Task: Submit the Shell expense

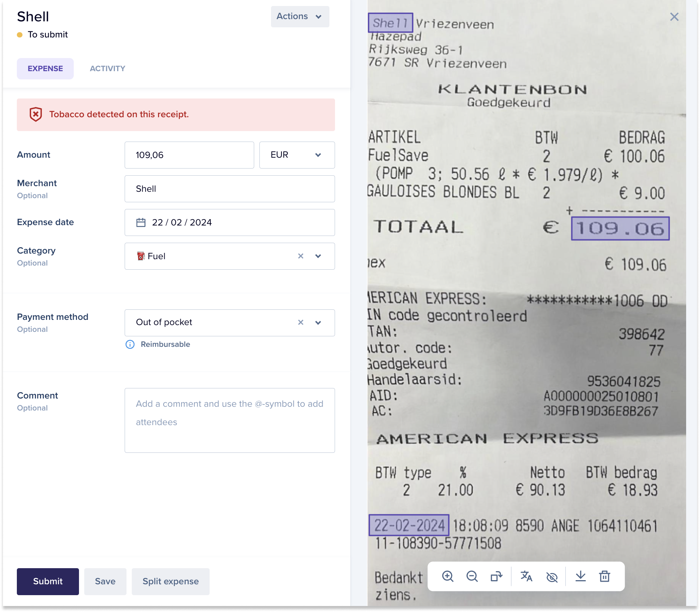Action: point(48,581)
